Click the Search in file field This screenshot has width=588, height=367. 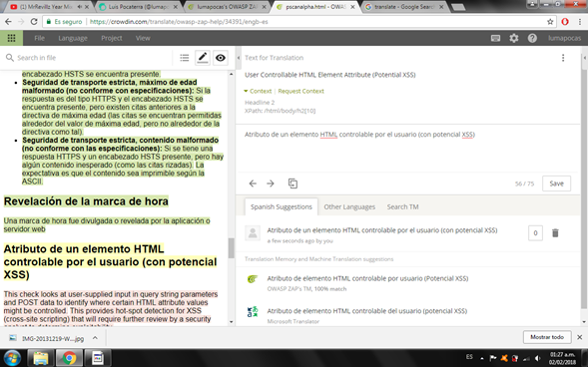tap(88, 58)
